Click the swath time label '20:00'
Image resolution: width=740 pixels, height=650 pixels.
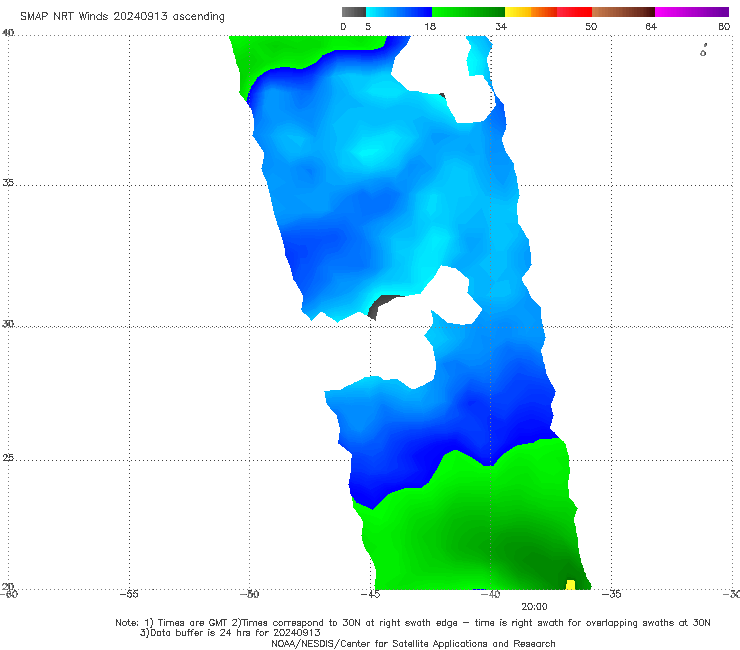pyautogui.click(x=534, y=607)
